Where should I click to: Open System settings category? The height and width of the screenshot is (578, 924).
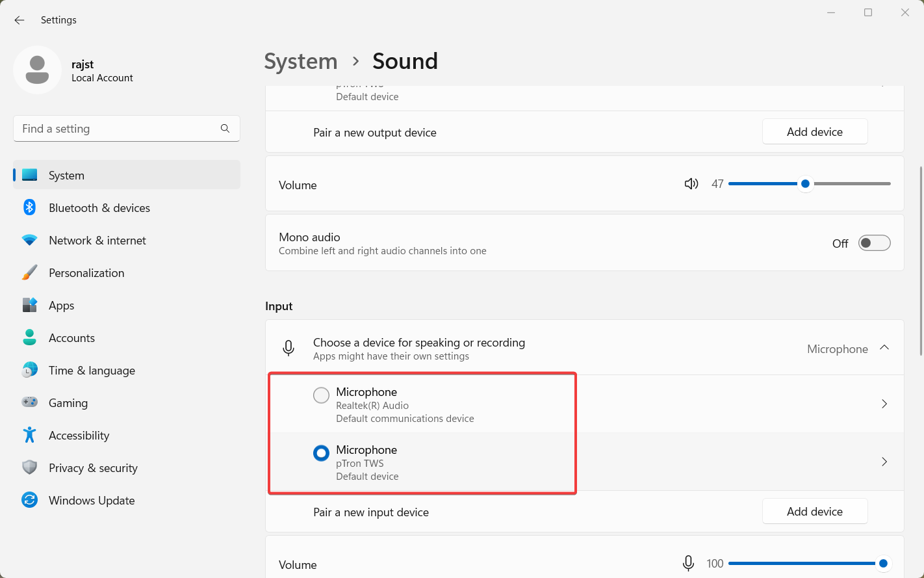127,175
